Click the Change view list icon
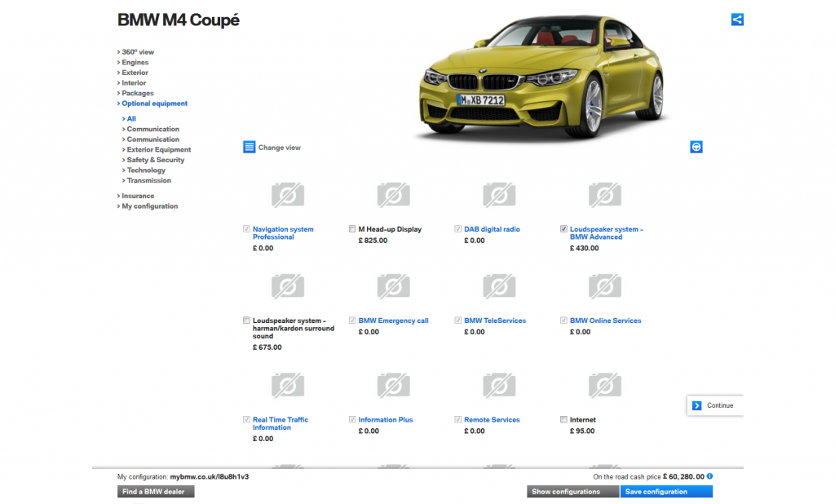Viewport: 835px width, 504px height. click(x=250, y=148)
